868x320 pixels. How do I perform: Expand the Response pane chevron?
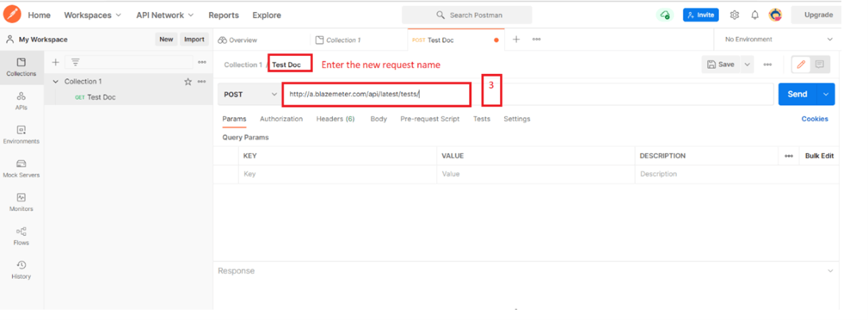[830, 271]
